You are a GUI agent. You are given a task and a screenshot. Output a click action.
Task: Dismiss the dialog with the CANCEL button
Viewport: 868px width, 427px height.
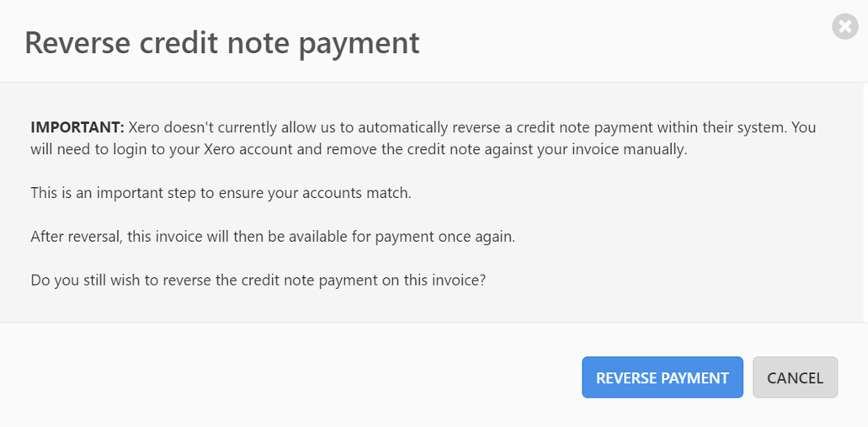tap(795, 377)
